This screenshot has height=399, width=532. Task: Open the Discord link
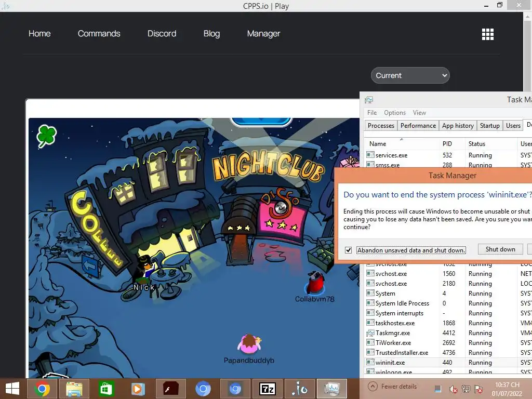point(162,34)
